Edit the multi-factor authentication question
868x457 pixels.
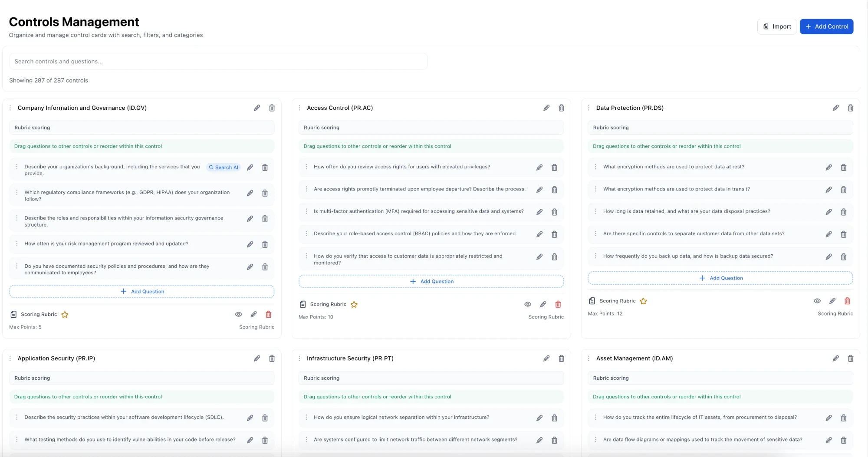(x=539, y=212)
